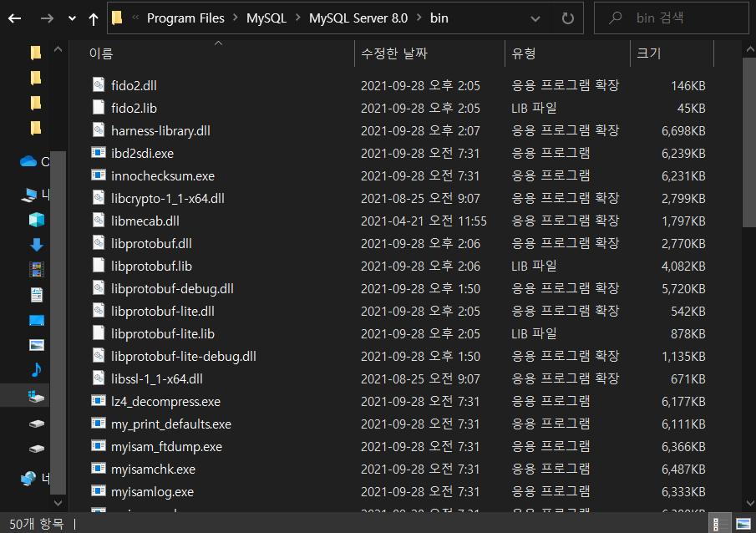Click 50개 항목 status bar text
The height and width of the screenshot is (533, 756).
(x=37, y=524)
